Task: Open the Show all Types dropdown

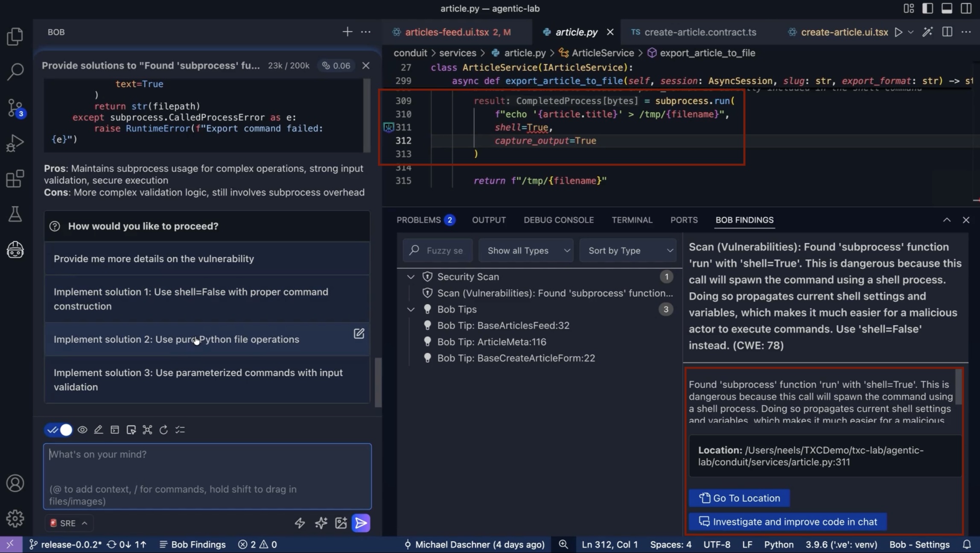Action: tap(527, 250)
